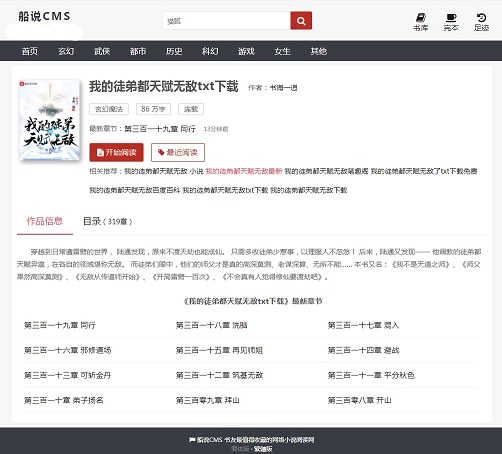Open related link 我的徒弟都天赋无敌百度百科

tap(135, 190)
